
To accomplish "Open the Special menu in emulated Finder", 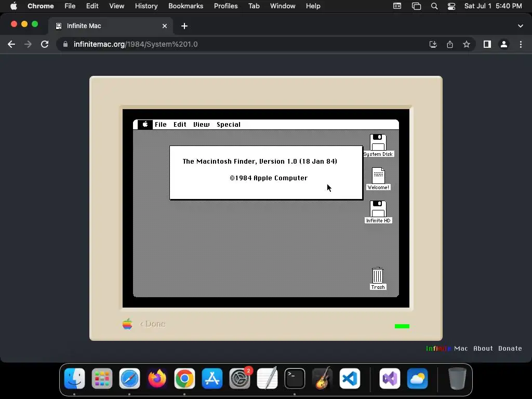I will coord(229,125).
